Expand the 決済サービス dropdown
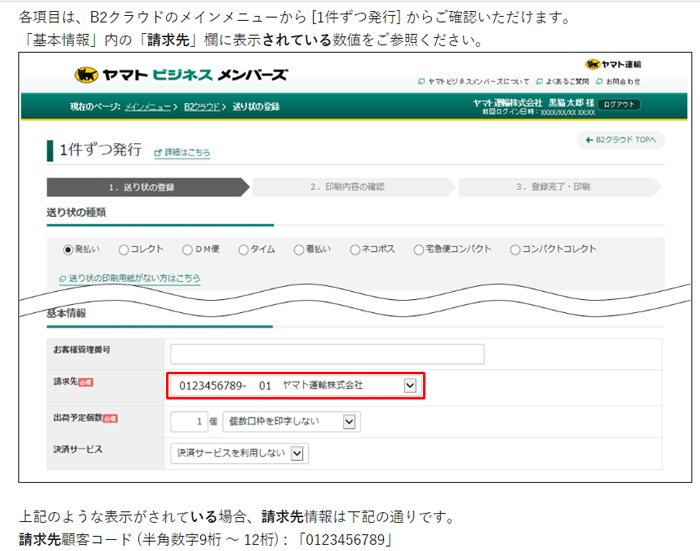Screen dimensions: 700x551 pos(298,453)
